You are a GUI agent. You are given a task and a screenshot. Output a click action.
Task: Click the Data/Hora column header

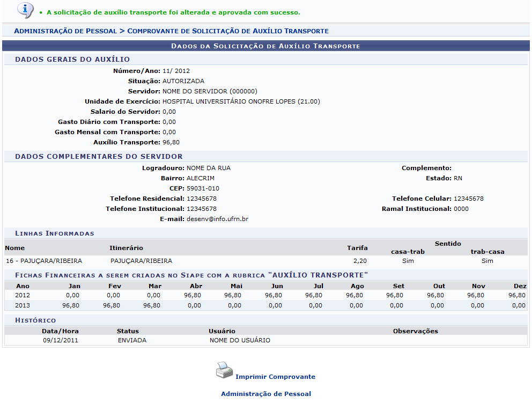tap(60, 331)
